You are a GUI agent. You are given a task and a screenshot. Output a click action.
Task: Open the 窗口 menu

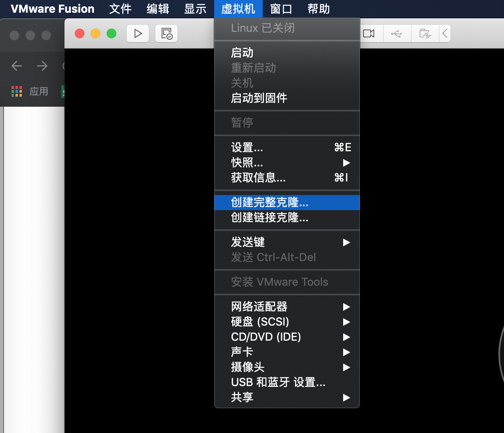point(281,9)
